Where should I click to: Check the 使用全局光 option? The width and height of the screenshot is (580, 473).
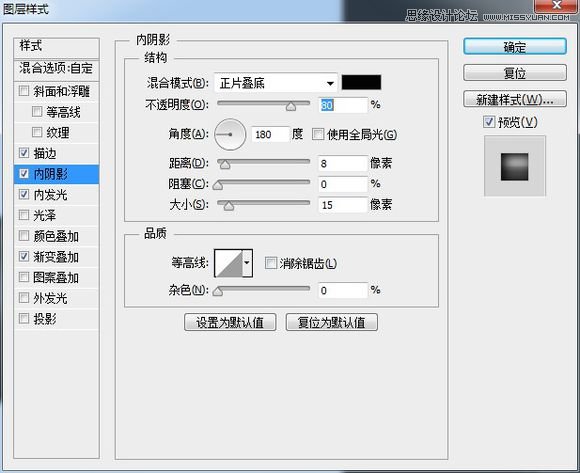tap(318, 134)
